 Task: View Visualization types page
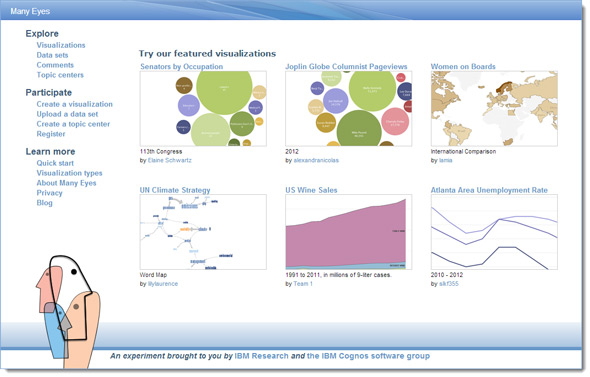coord(69,173)
